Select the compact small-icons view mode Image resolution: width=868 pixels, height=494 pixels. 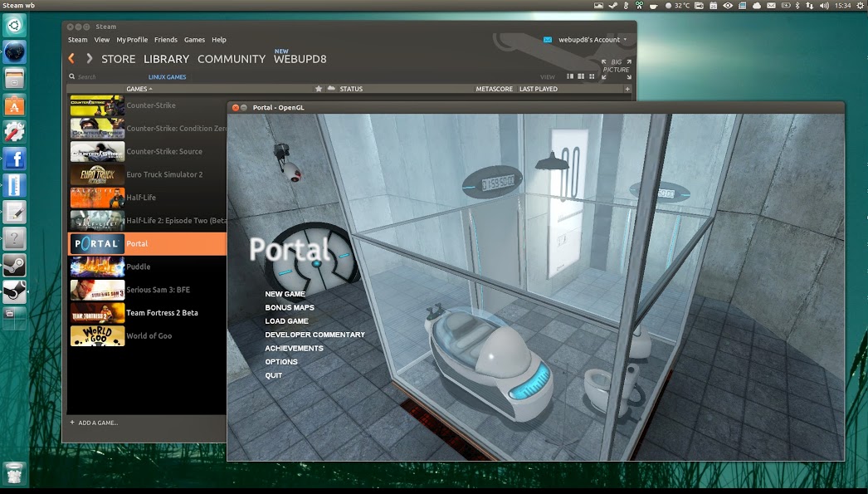(591, 76)
